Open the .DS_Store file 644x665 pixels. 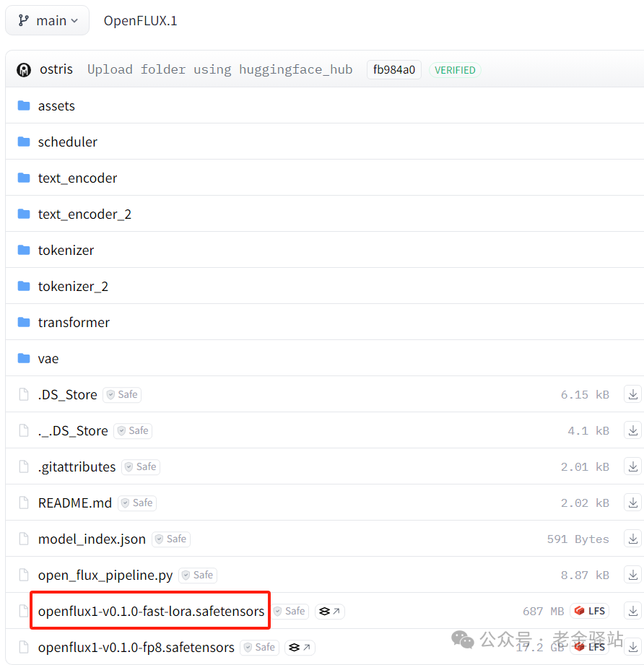click(x=67, y=395)
